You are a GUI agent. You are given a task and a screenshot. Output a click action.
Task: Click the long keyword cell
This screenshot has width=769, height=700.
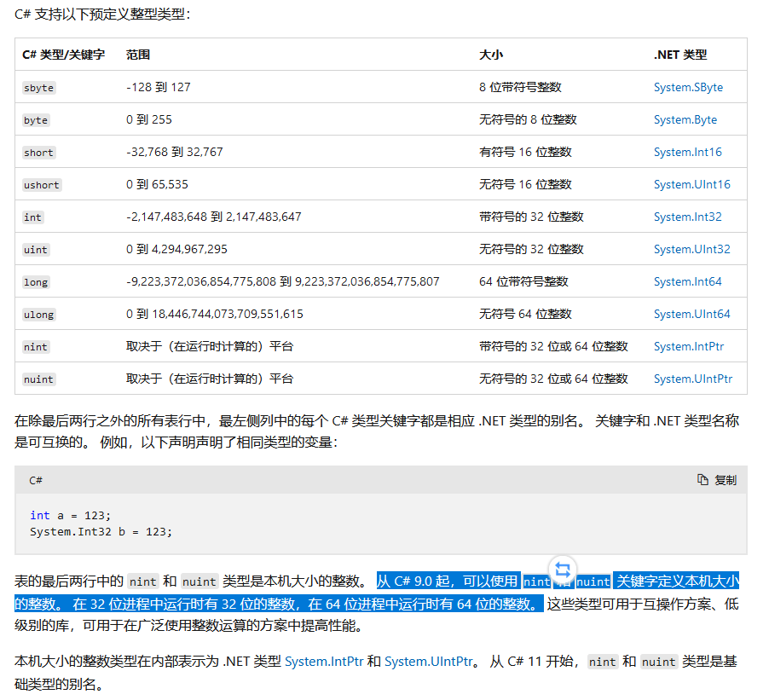pos(36,282)
